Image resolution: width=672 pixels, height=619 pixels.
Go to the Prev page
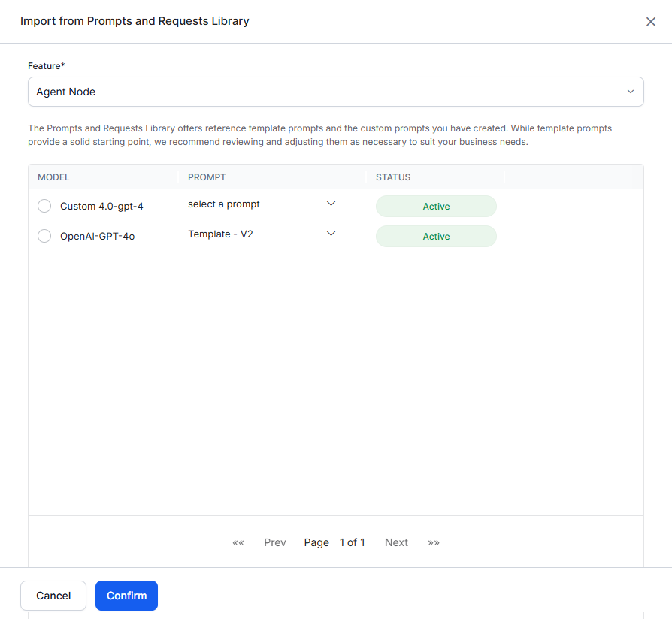275,542
